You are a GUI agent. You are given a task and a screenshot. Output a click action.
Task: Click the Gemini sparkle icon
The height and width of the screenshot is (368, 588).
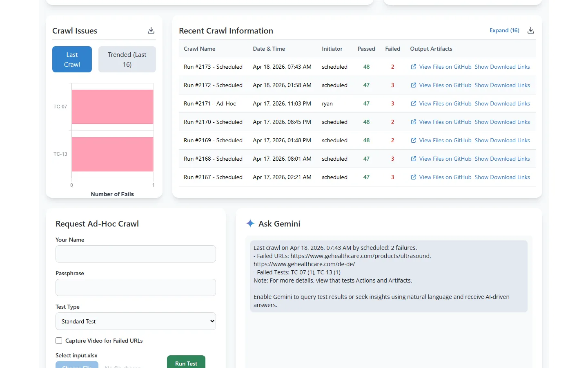(x=250, y=223)
